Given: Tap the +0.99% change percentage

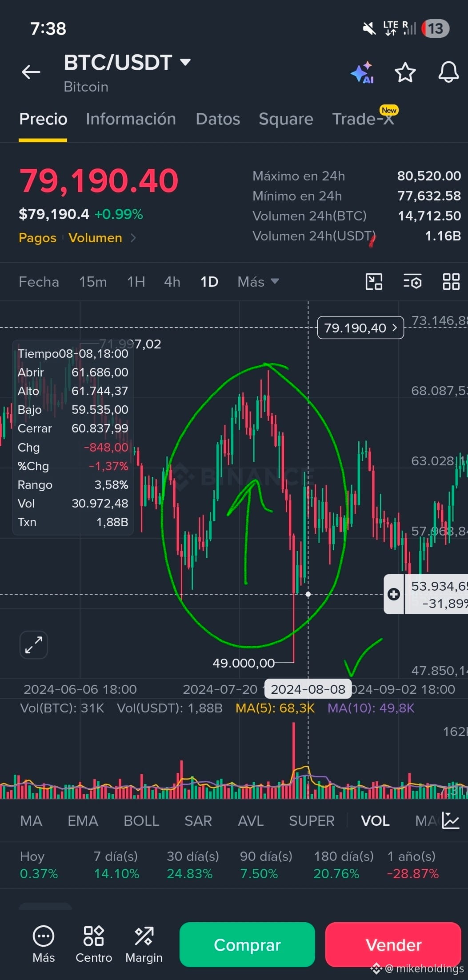Looking at the screenshot, I should [119, 214].
